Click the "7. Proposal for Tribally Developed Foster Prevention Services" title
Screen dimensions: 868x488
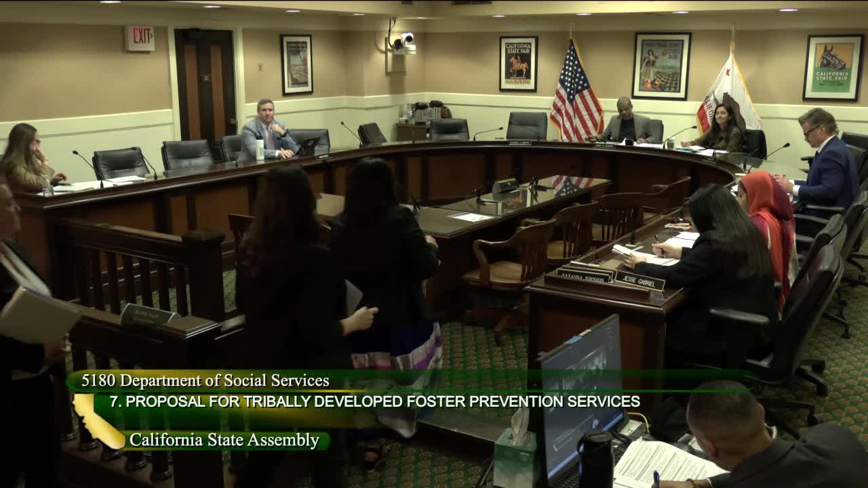375,401
